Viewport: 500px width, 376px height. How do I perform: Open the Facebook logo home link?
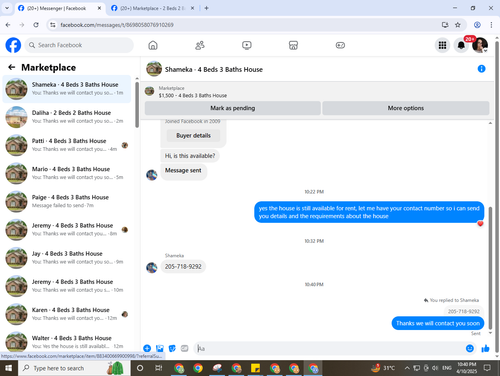13,45
